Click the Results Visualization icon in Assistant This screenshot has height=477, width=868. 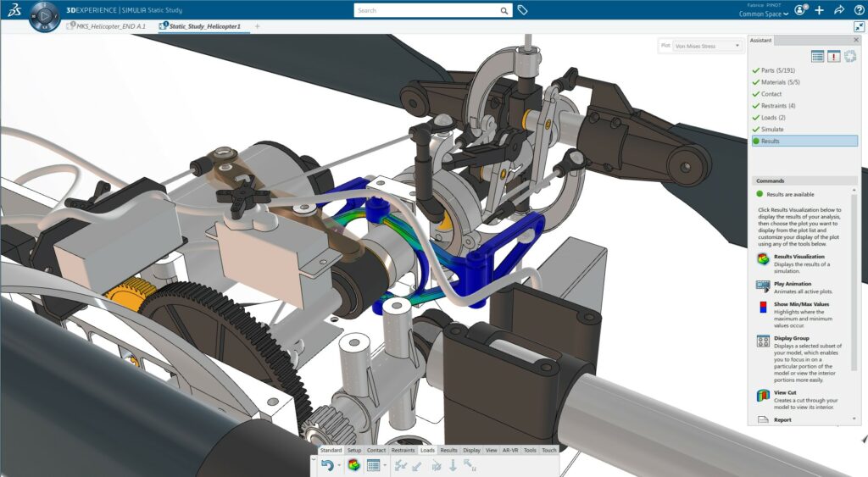763,259
